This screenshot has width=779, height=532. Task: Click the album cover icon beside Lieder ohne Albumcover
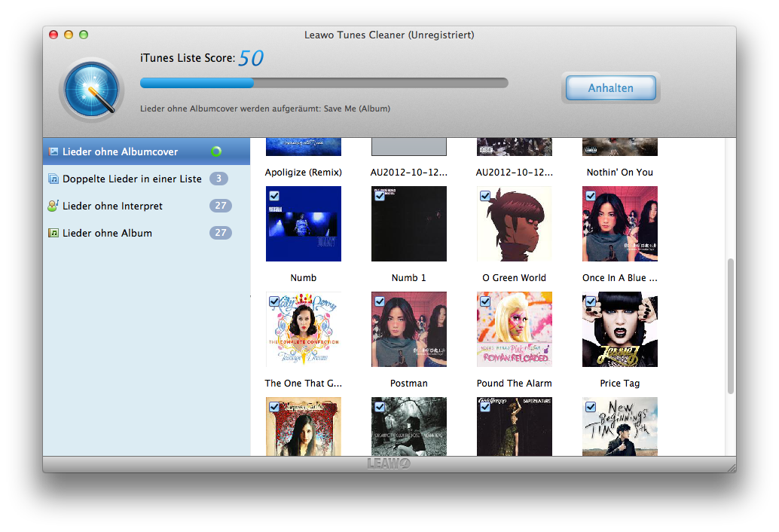53,151
